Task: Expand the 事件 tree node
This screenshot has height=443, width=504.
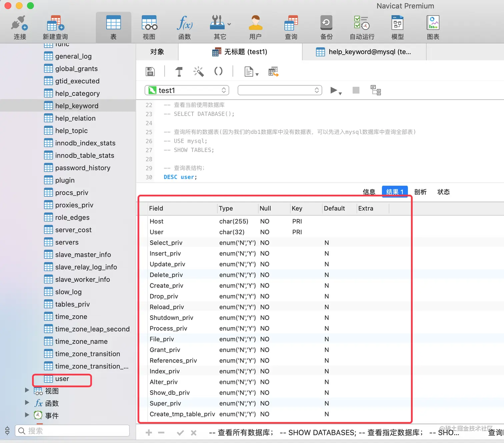Action: point(27,415)
